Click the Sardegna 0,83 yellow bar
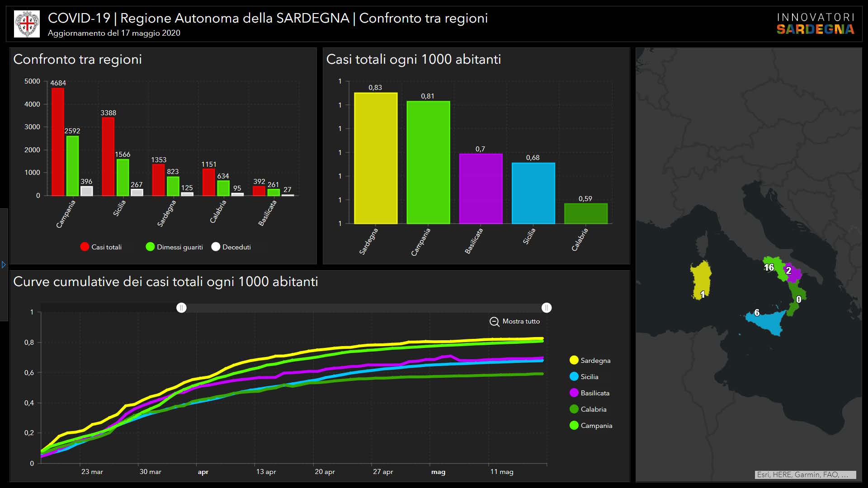Viewport: 868px width, 488px height. (375, 158)
